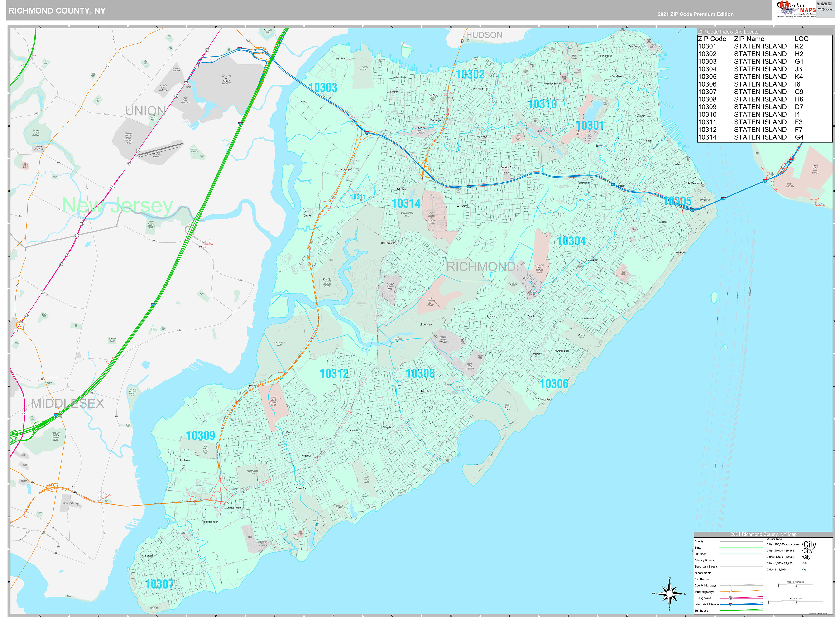The height and width of the screenshot is (618, 840).
Task: Click the red dot beside Cities 5,000 - 24,999
Action: (x=802, y=563)
